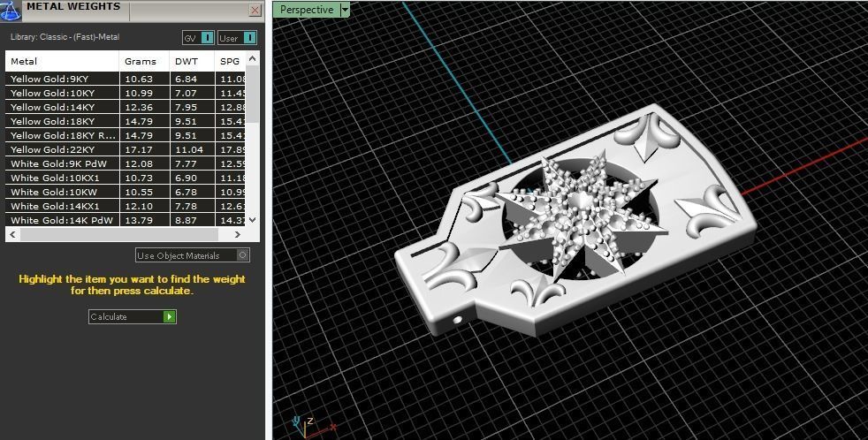Select the White Gold:10KX1 row
This screenshot has height=440, width=868.
126,178
